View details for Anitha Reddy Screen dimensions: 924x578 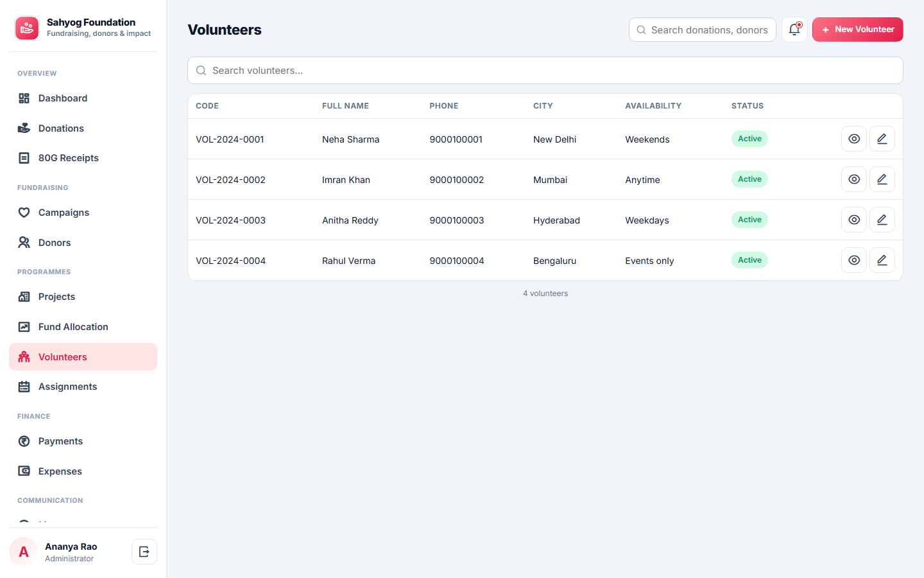(854, 220)
